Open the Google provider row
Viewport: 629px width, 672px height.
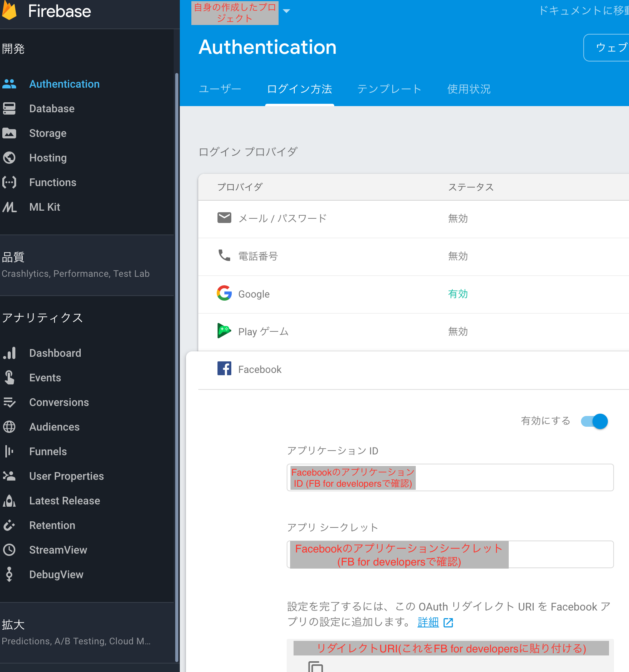tap(413, 294)
